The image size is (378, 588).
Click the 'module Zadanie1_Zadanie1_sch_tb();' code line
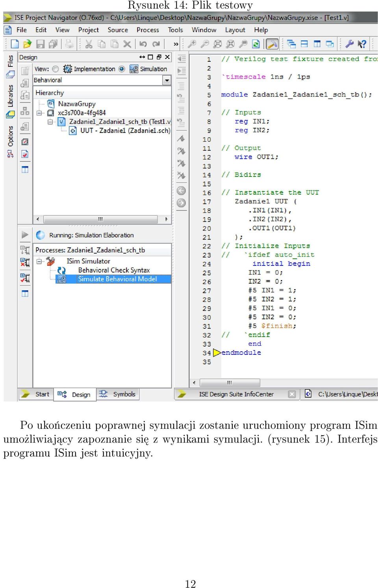tap(296, 95)
